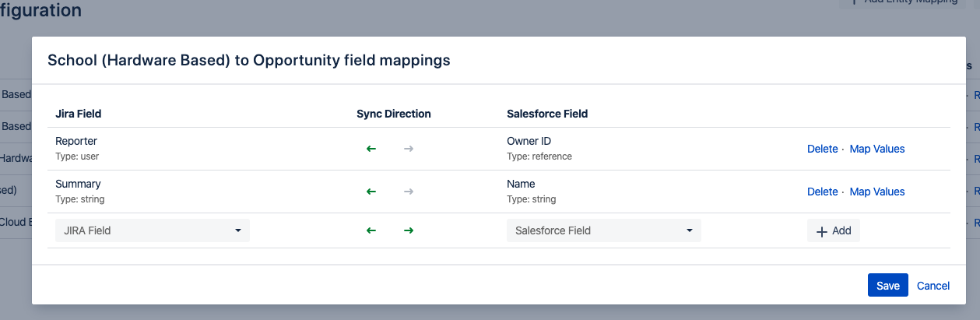Select the Summary Jira field text

tap(78, 184)
